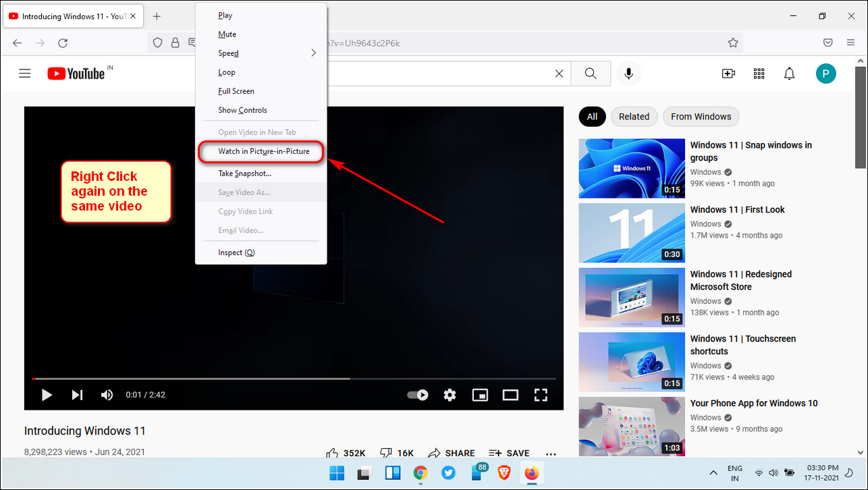Open the more actions ellipsis below video
The width and height of the screenshot is (868, 490).
551,454
